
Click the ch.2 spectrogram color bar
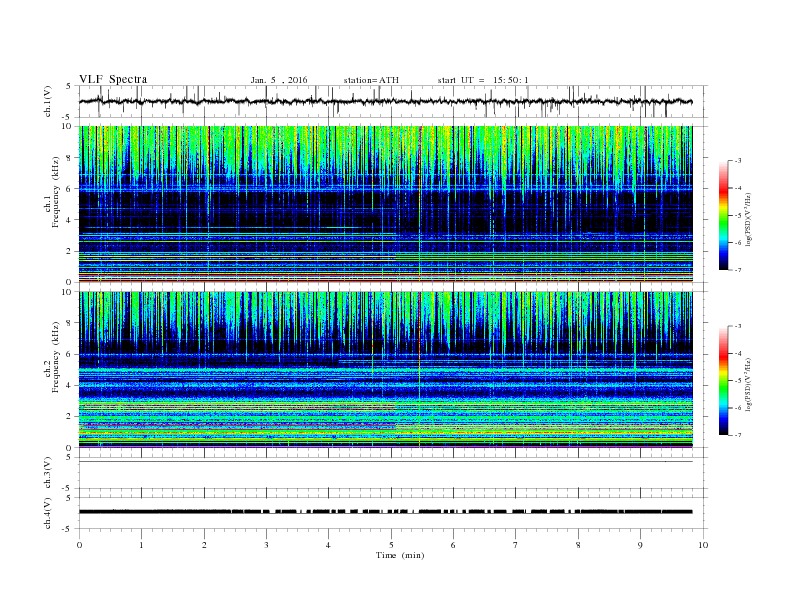(723, 380)
